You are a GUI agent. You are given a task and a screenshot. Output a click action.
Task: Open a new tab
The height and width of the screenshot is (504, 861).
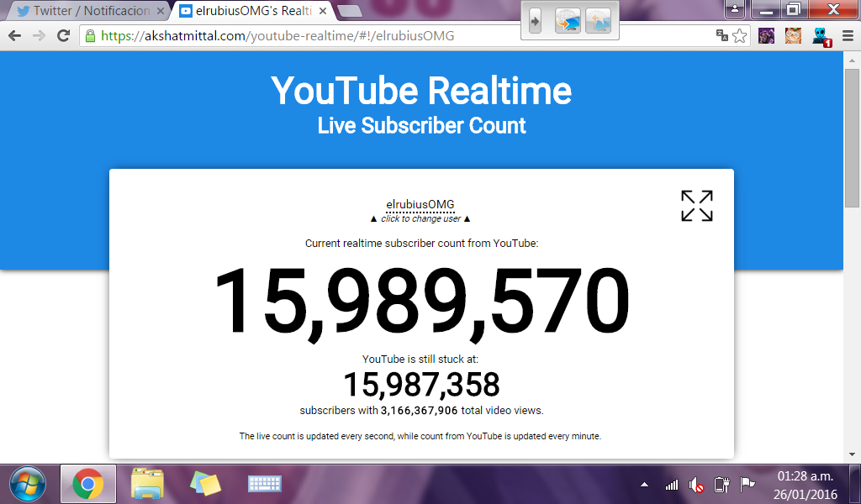tap(349, 11)
